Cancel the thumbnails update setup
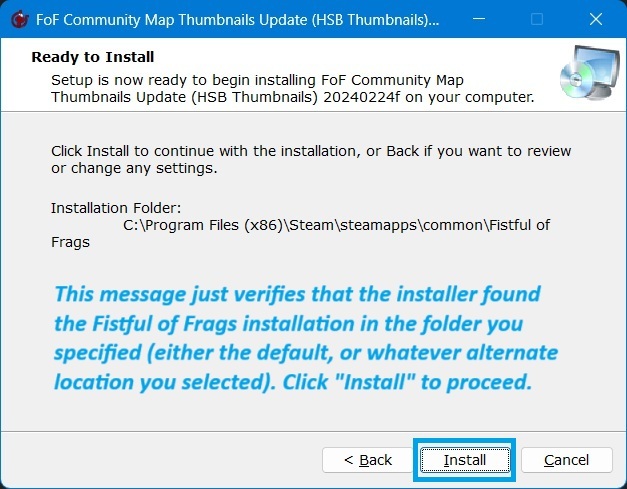This screenshot has height=489, width=627. tap(567, 460)
